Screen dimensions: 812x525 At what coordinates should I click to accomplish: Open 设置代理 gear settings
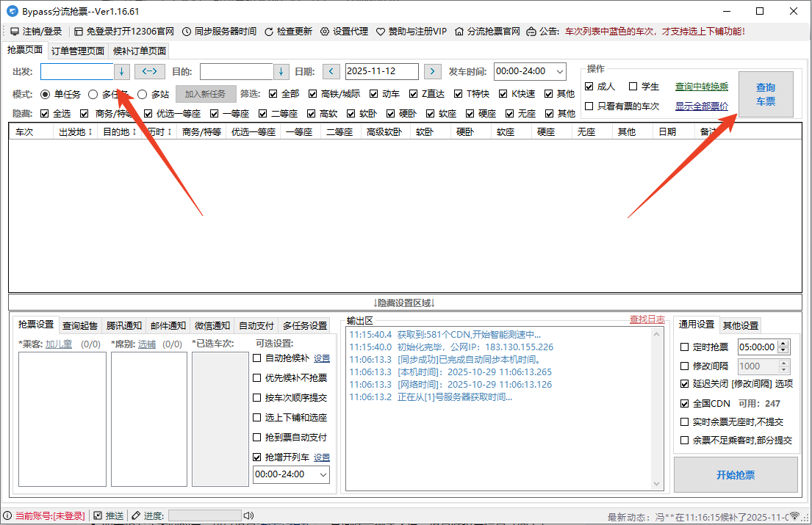point(325,32)
